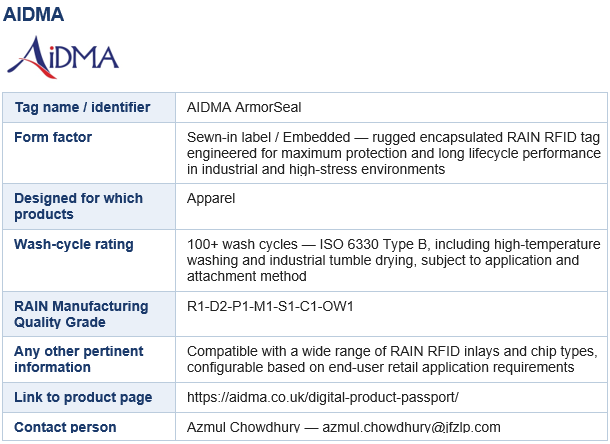This screenshot has height=444, width=610.
Task: Click the AIDMA heading text
Action: tap(33, 14)
